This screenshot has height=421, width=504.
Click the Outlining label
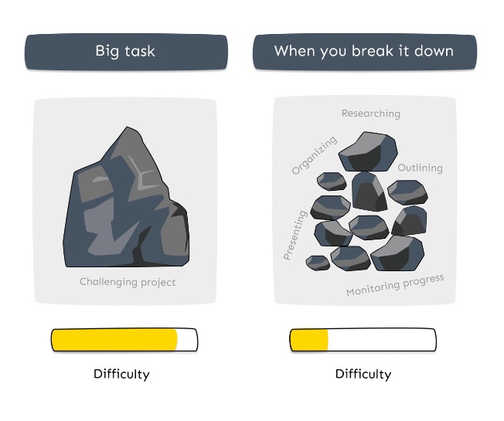point(420,168)
